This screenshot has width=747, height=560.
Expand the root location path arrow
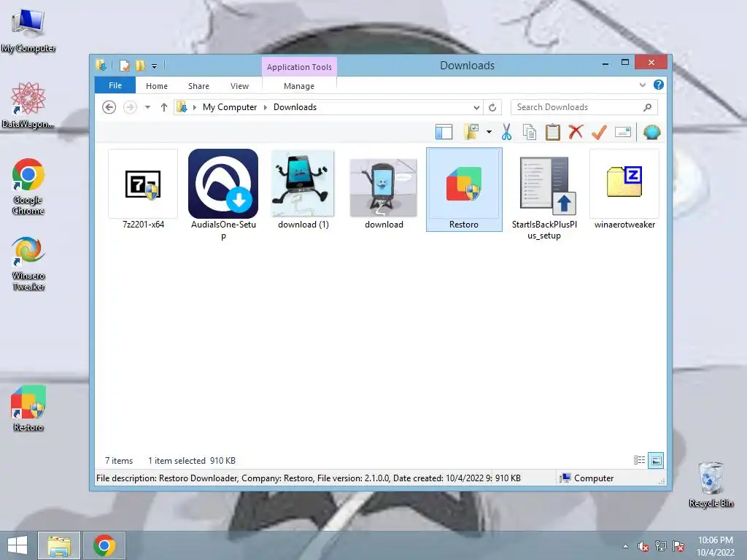click(194, 107)
